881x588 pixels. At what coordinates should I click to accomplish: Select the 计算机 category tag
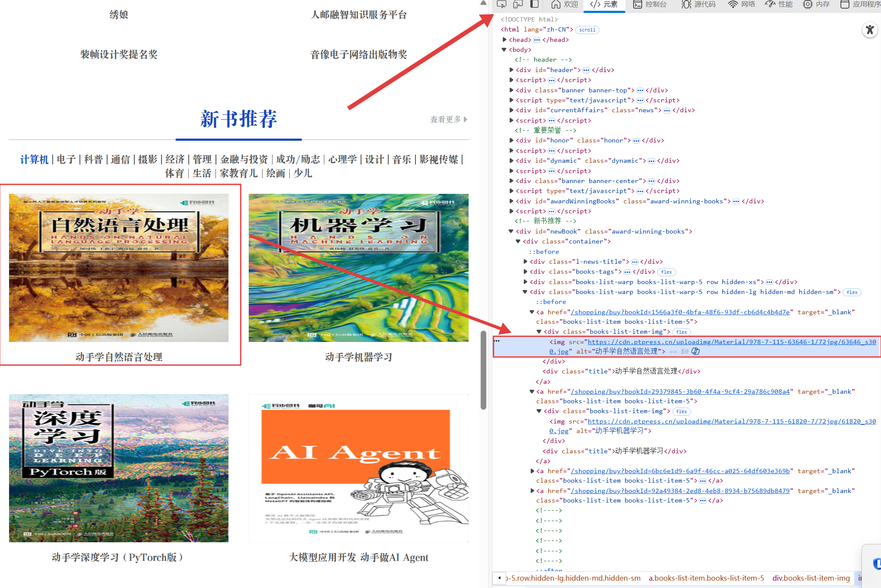pos(34,160)
